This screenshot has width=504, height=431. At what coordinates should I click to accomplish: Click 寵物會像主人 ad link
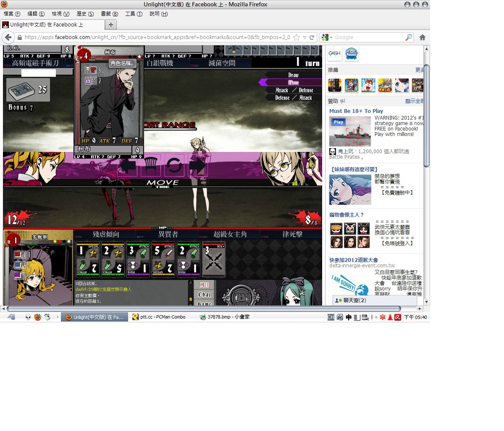coord(346,214)
